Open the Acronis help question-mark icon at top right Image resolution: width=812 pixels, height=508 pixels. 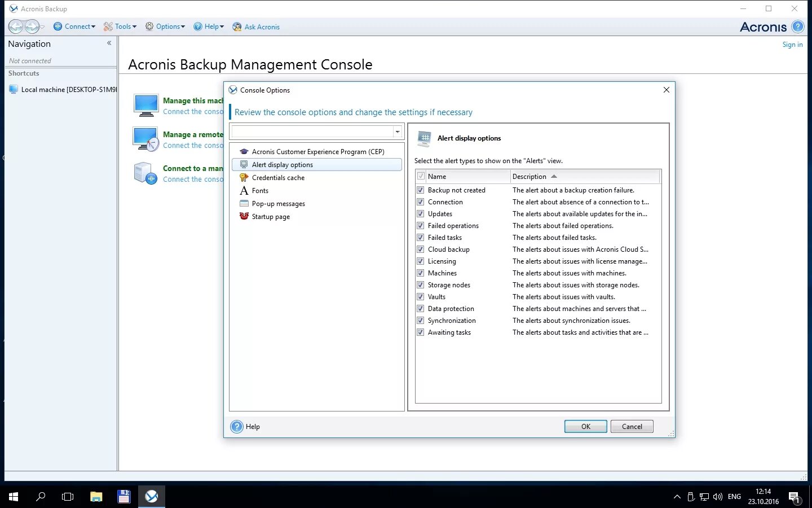[x=797, y=27]
